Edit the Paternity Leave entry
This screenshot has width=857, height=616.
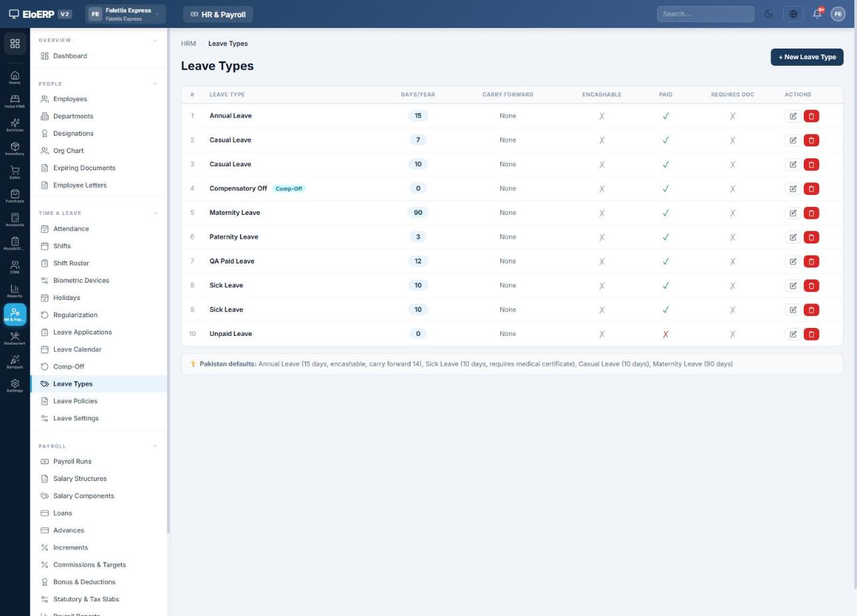click(792, 237)
